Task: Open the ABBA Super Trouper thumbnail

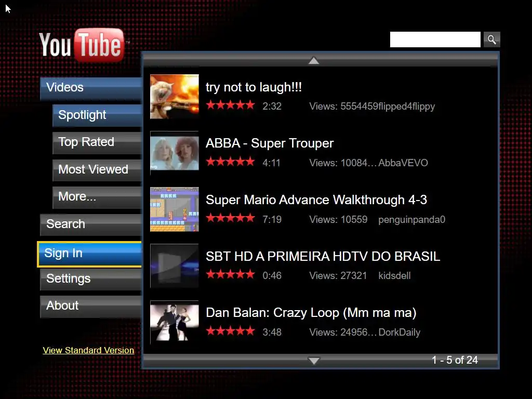Action: tap(175, 153)
